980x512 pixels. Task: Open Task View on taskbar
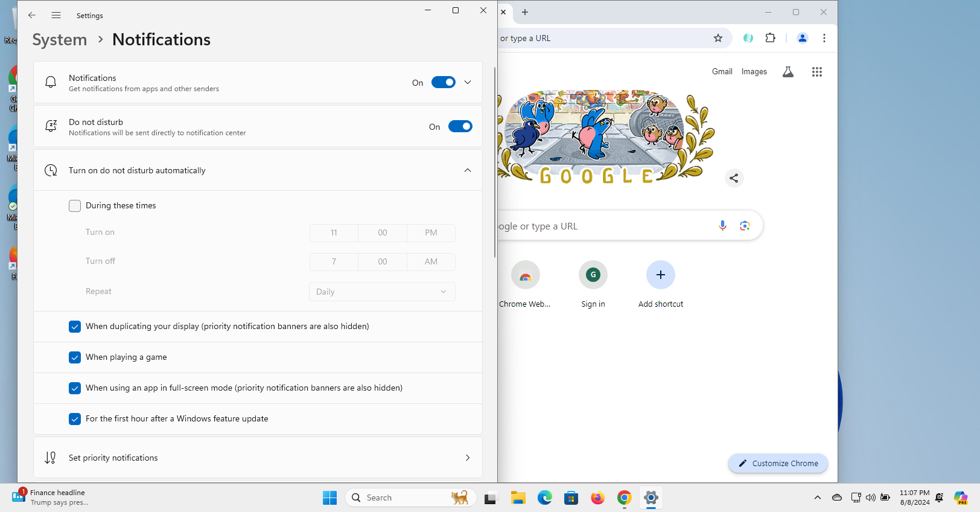(490, 498)
